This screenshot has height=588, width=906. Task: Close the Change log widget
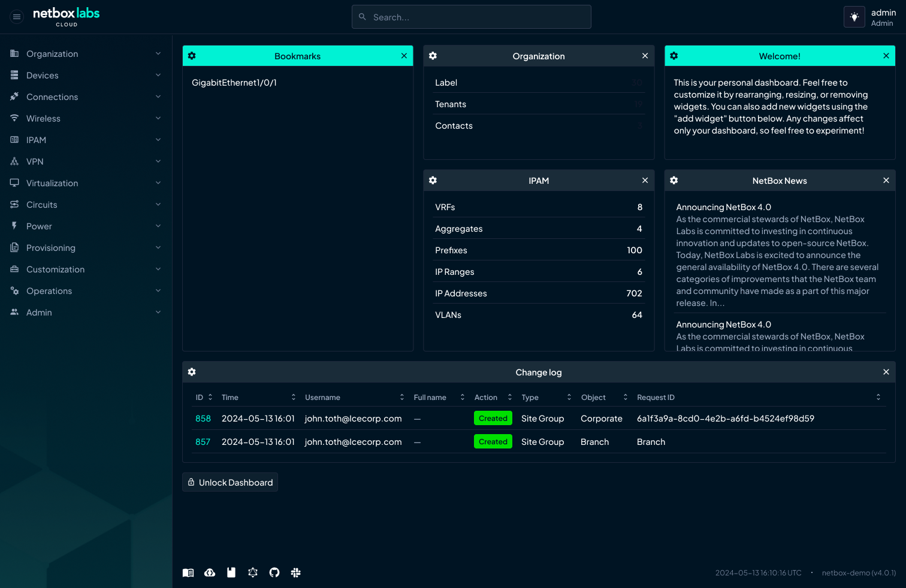[886, 372]
